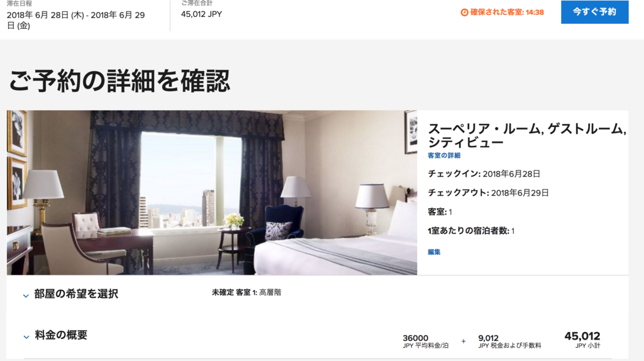Screen dimensions: 644x361
Task: Expand the 料金の概要 chevron arrow
Action: tap(26, 337)
